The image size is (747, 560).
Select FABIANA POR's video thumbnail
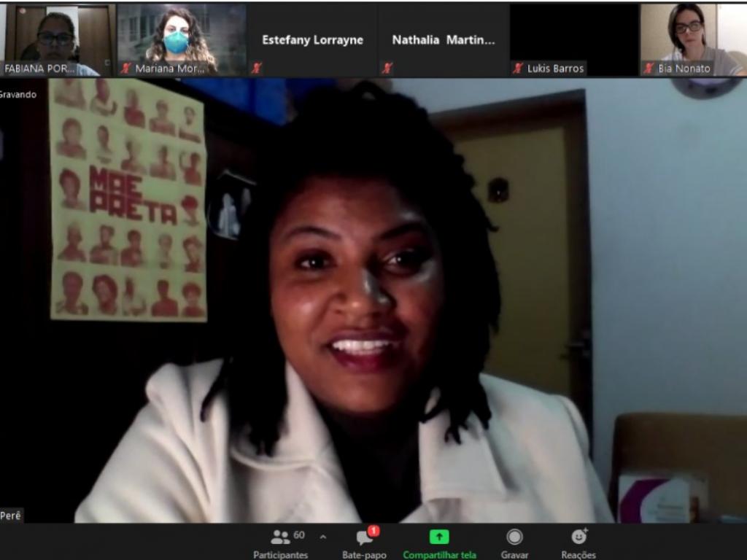[x=58, y=40]
